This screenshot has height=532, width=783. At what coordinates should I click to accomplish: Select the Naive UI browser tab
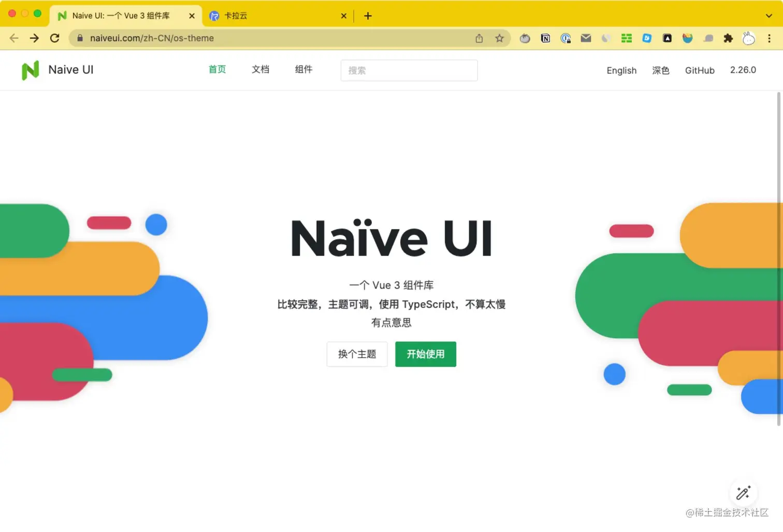pos(126,16)
